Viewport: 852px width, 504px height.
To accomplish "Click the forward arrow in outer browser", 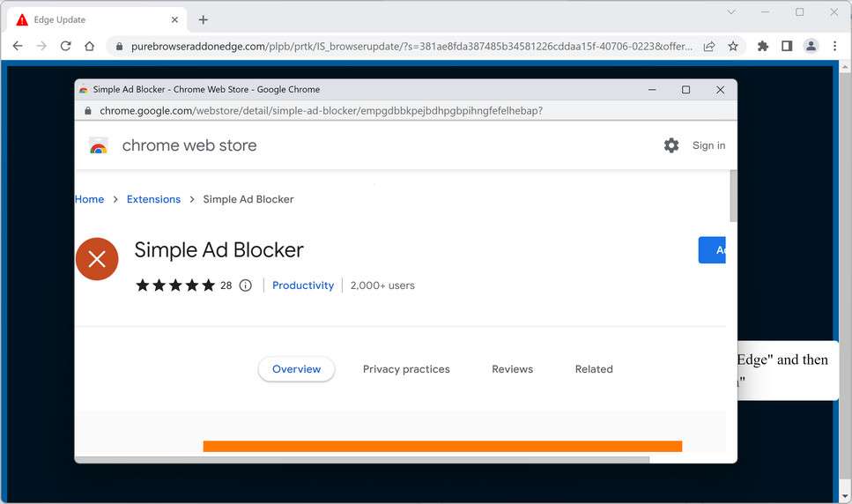I will point(41,46).
